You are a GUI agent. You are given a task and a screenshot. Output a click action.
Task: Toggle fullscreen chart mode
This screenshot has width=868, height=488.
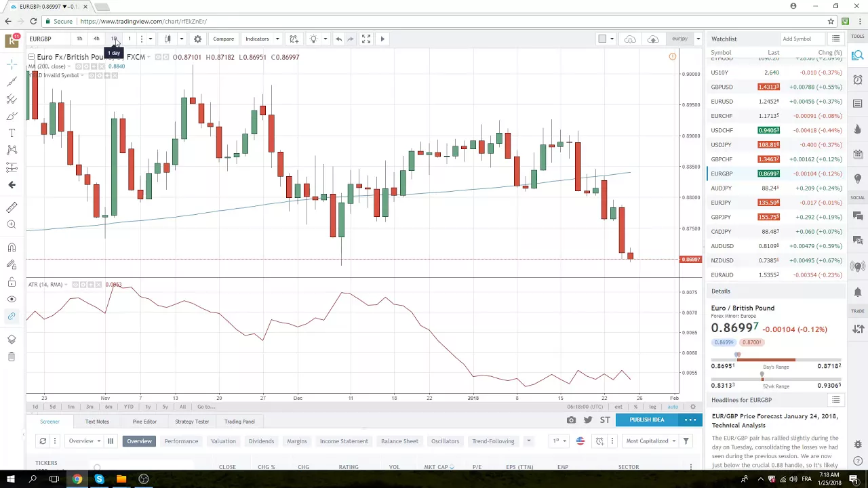coord(366,39)
